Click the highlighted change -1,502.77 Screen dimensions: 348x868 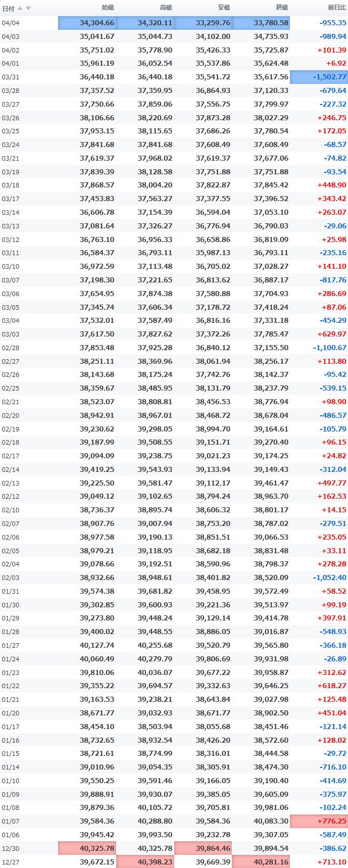319,77
